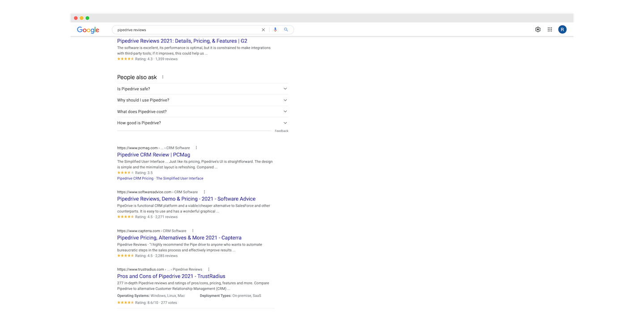This screenshot has height=323, width=644.
Task: Open Google settings gear icon
Action: tap(538, 30)
